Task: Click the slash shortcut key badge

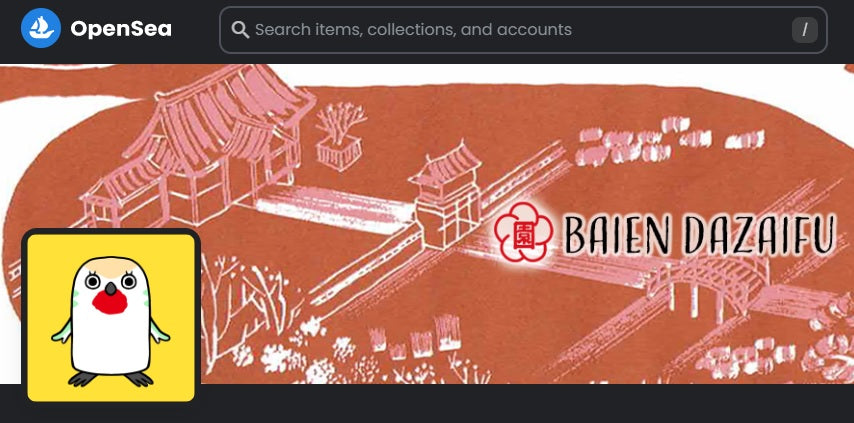Action: point(804,30)
